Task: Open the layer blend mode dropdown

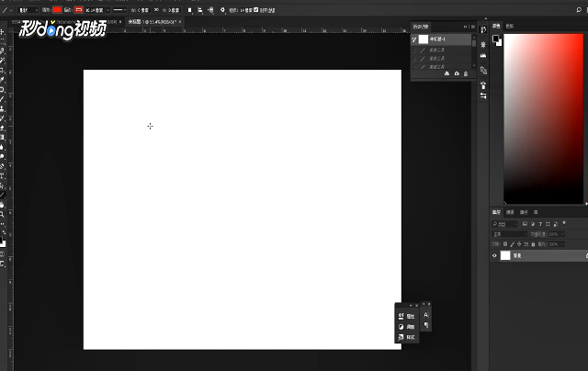Action: point(509,234)
